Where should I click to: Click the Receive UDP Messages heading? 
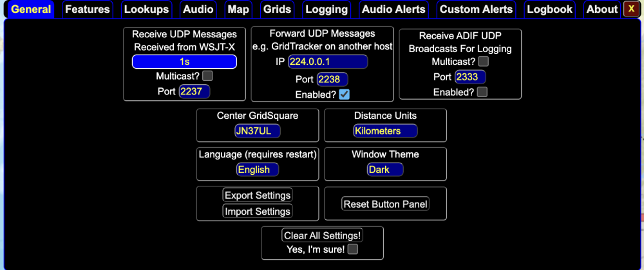click(184, 35)
